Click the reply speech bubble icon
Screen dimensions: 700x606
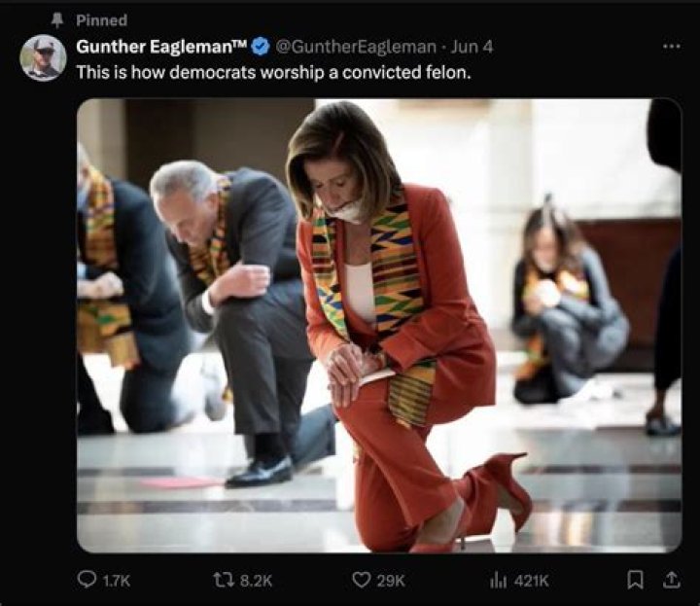(87, 580)
